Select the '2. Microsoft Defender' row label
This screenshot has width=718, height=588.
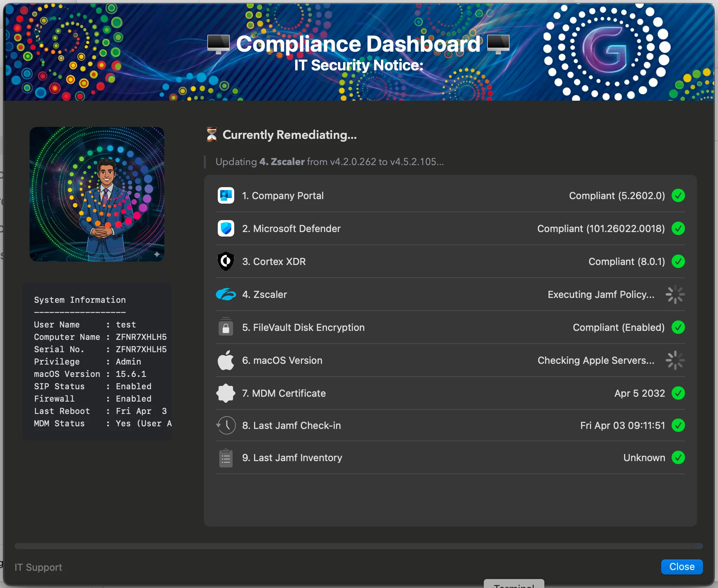coord(291,229)
